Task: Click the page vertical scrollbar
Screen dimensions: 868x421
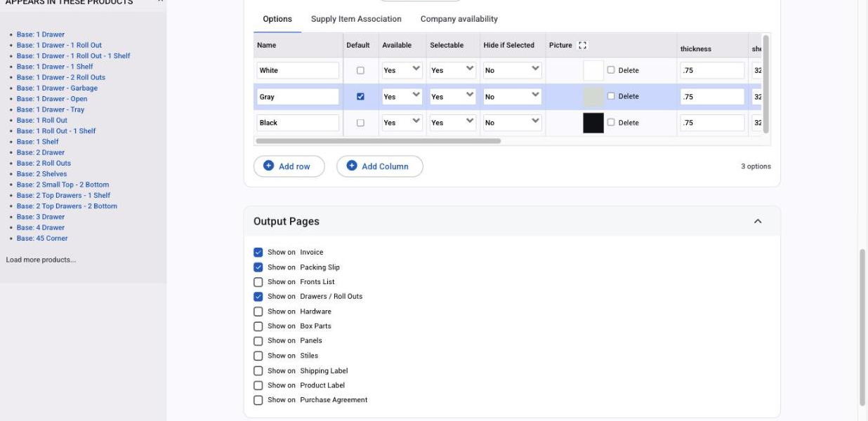Action: [x=862, y=326]
